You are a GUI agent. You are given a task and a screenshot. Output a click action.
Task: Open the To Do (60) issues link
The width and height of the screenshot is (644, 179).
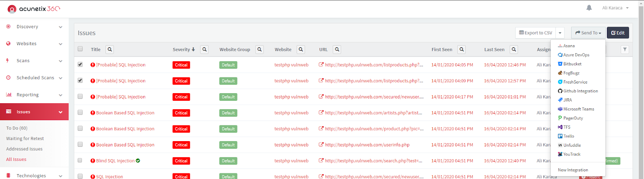[x=17, y=128]
